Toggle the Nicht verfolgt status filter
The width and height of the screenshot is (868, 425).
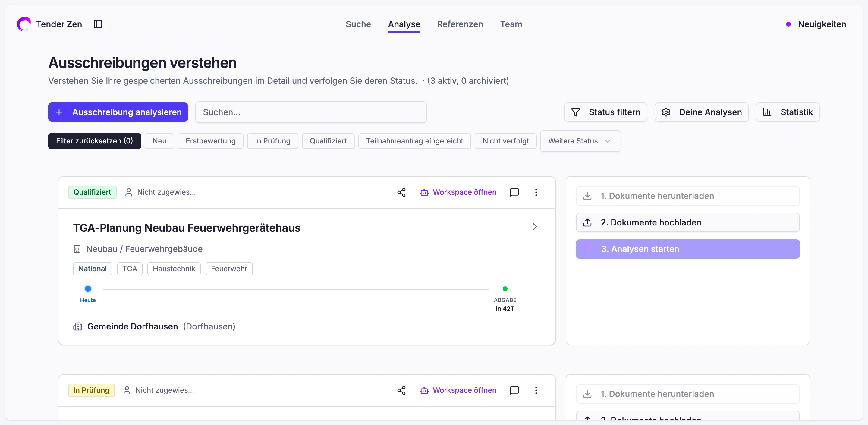pos(505,141)
